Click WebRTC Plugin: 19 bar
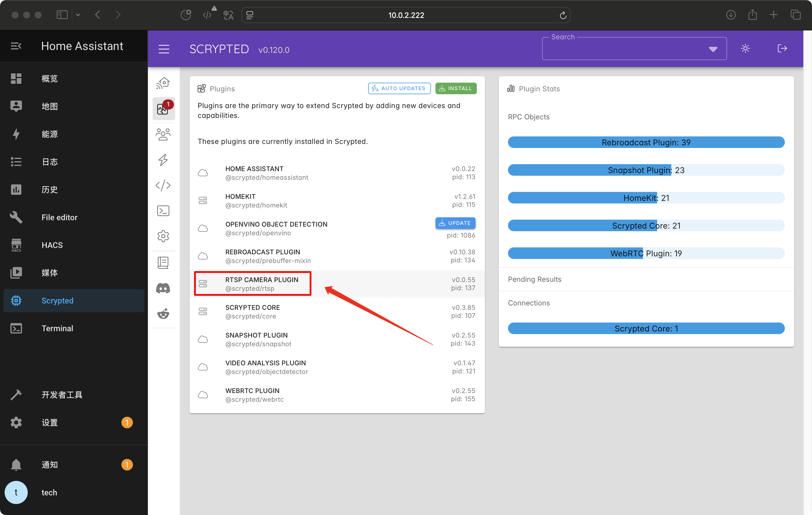The width and height of the screenshot is (812, 515). tap(646, 253)
